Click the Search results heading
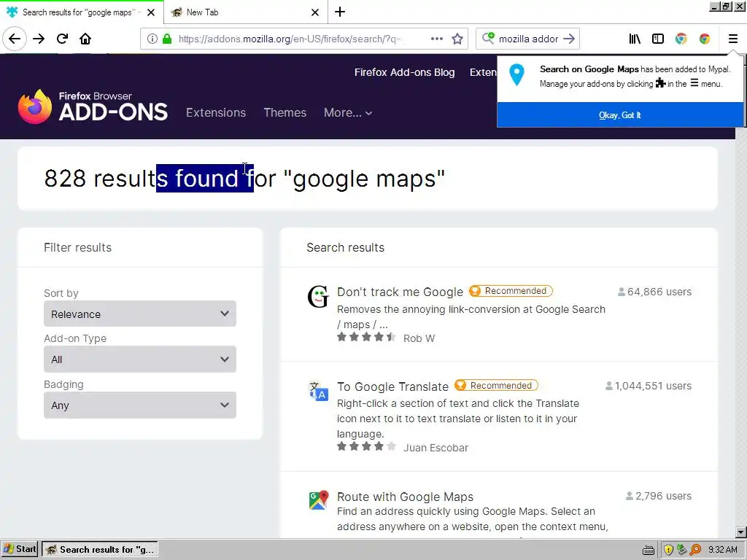 tap(345, 248)
